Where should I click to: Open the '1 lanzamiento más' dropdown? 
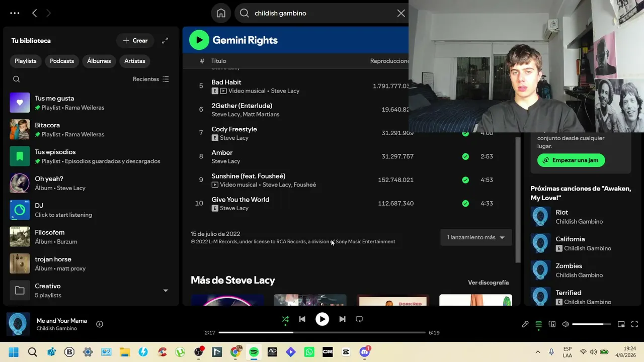pos(476,237)
